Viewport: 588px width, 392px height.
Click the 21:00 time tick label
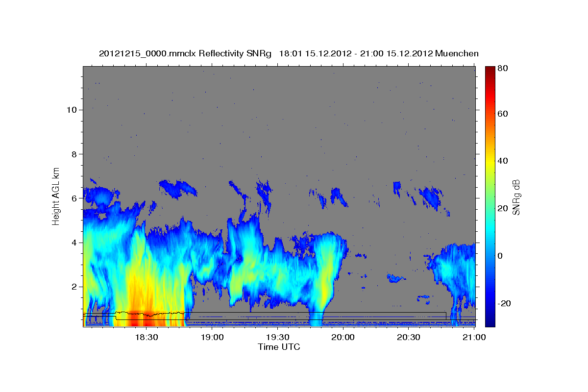(x=474, y=338)
